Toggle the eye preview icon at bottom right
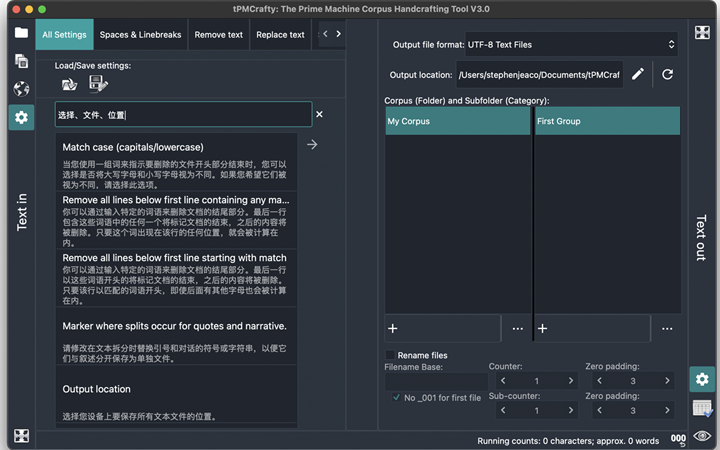Image resolution: width=720 pixels, height=450 pixels. (x=702, y=435)
